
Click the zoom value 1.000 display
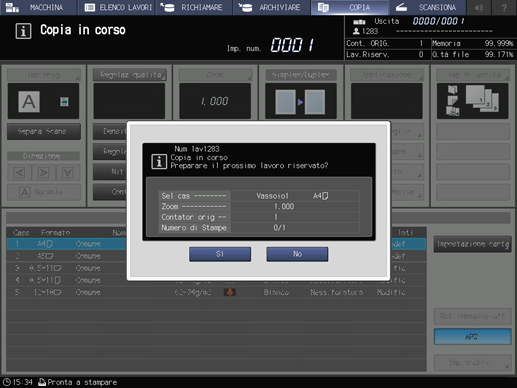click(x=215, y=101)
